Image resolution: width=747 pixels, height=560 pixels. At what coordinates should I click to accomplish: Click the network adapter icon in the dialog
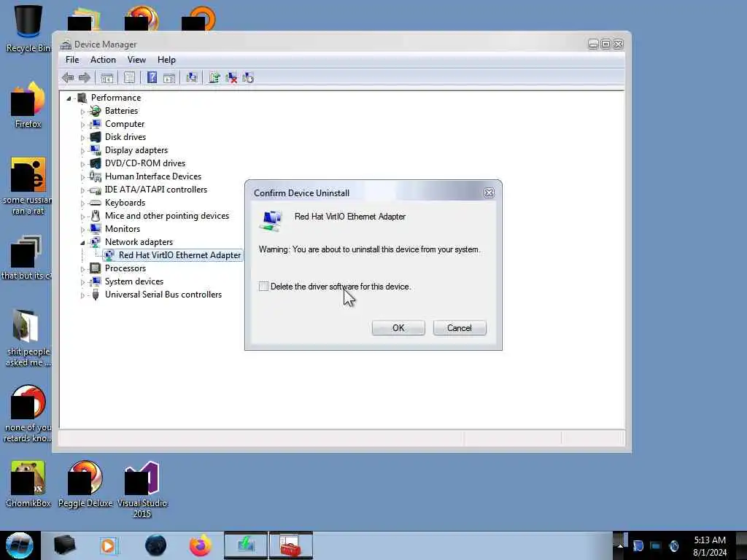271,221
